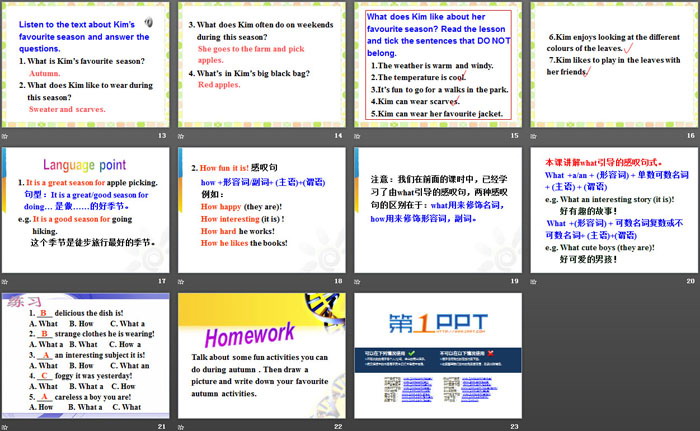The height and width of the screenshot is (431, 700).
Task: Click the animation star icon under slide 13
Action: coord(5,136)
